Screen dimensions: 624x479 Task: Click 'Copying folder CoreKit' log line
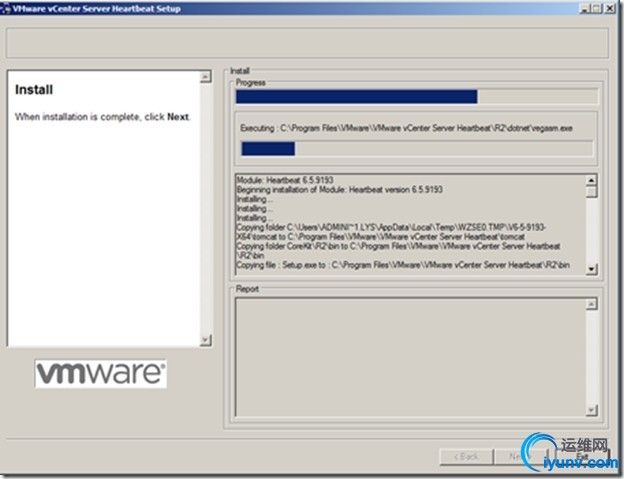pos(398,251)
